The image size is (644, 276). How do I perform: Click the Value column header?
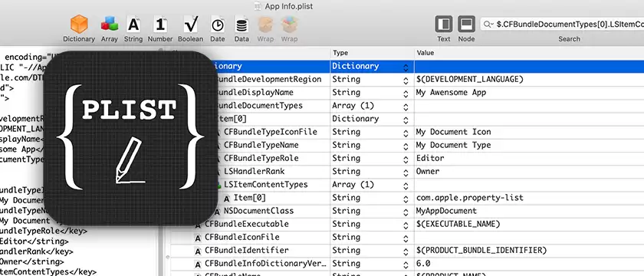pos(529,53)
